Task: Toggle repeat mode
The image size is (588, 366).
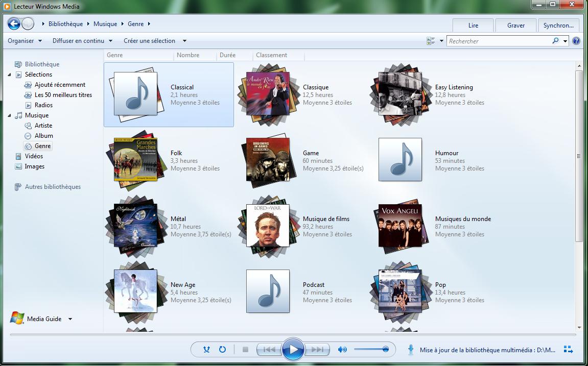Action: point(222,350)
